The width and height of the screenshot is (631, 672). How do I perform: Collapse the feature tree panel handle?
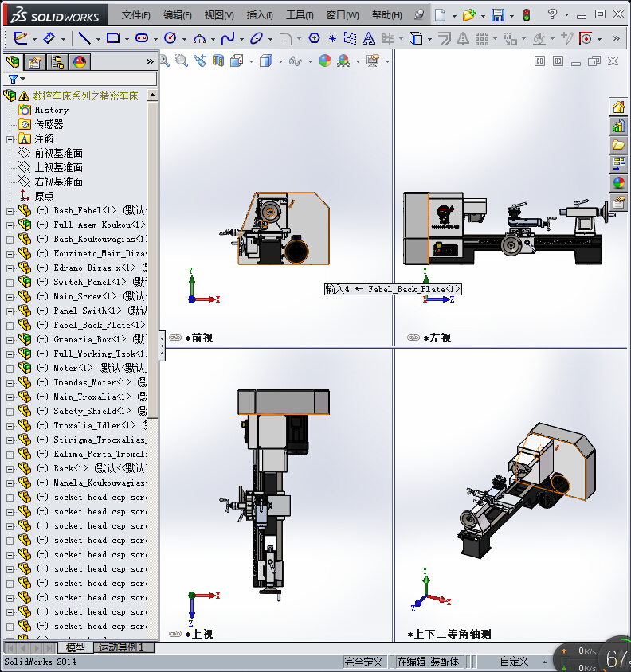(163, 346)
